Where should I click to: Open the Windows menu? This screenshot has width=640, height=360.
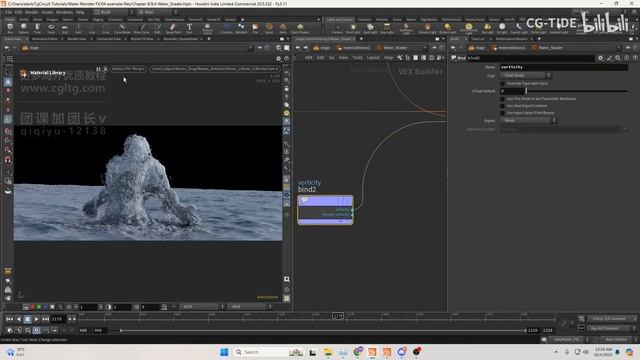click(64, 12)
